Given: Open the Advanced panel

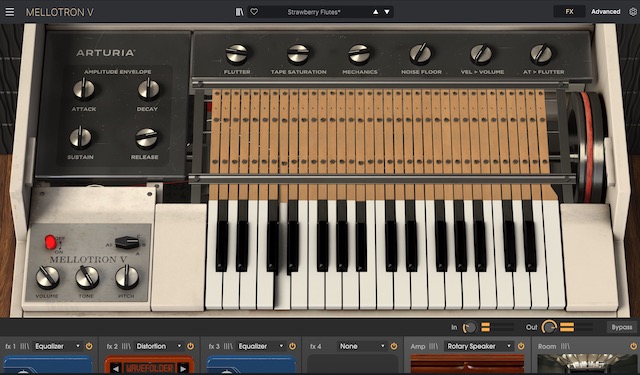Looking at the screenshot, I should click(606, 11).
